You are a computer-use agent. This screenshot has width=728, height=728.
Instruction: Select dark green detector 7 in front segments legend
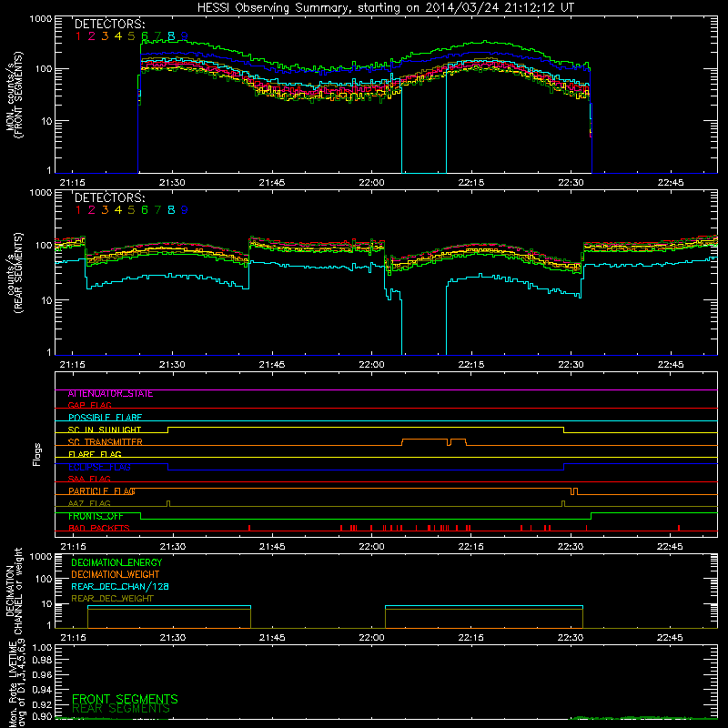point(157,35)
